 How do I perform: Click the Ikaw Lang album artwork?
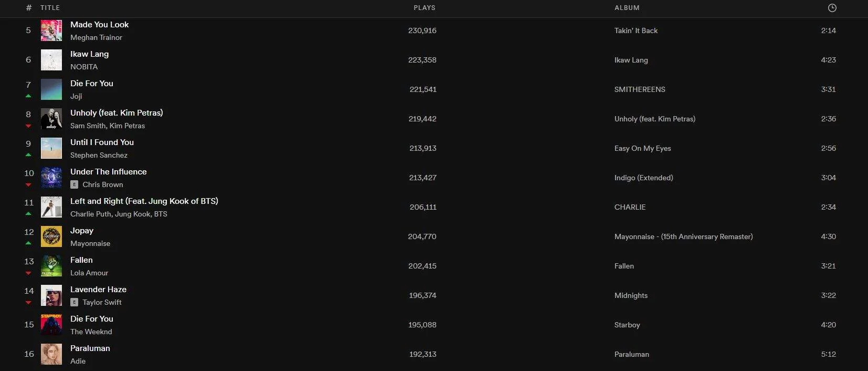point(51,60)
